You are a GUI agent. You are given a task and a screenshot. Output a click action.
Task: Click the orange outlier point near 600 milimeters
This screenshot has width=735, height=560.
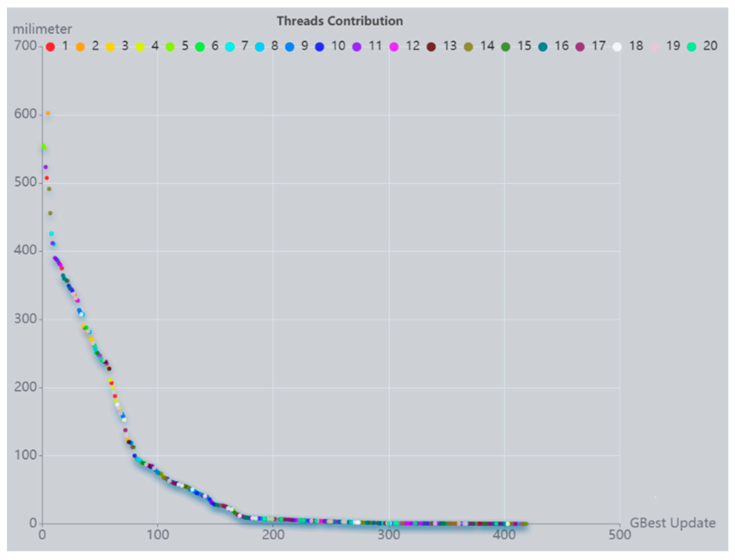48,113
